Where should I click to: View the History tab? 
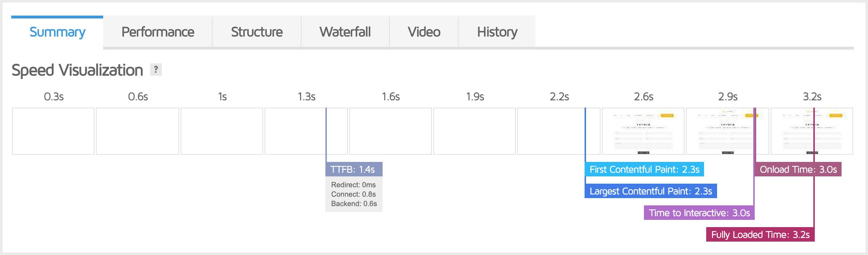pyautogui.click(x=497, y=32)
